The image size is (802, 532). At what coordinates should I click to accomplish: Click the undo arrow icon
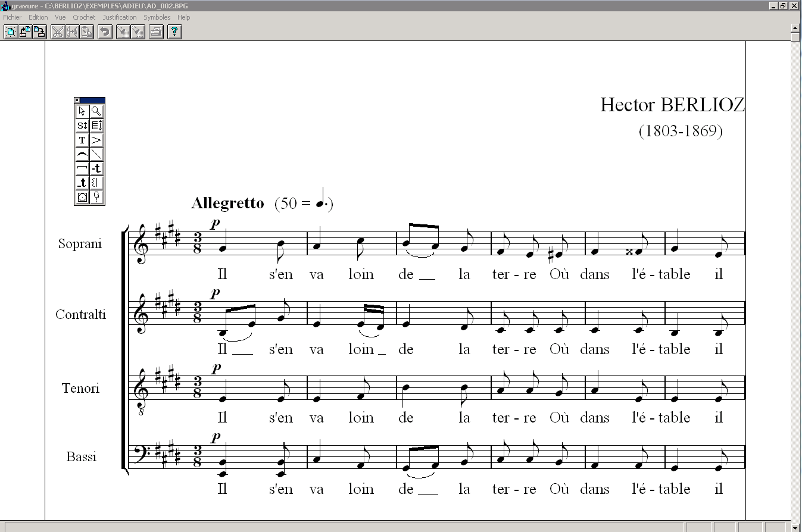click(x=105, y=32)
